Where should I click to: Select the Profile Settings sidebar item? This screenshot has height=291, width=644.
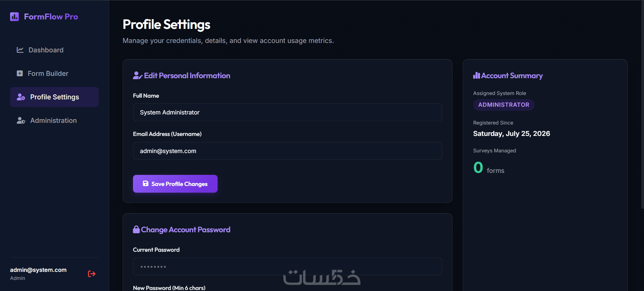coord(54,97)
